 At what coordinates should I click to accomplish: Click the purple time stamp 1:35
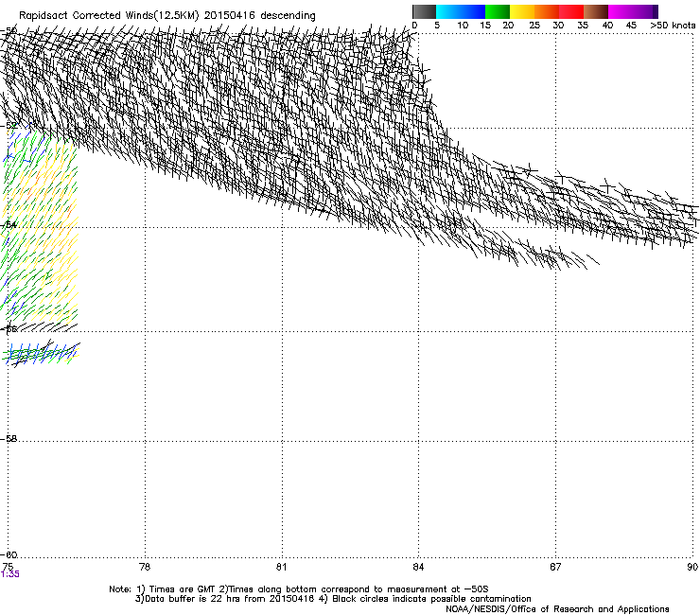point(10,574)
